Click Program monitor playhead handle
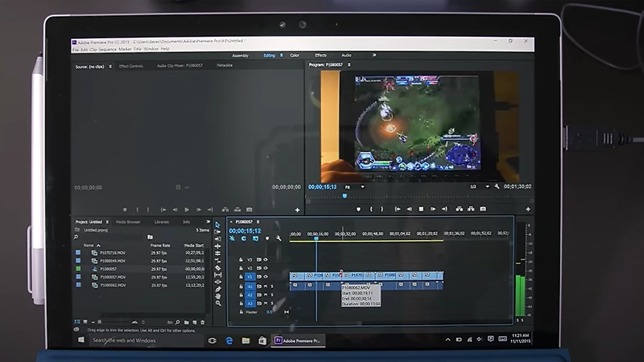The height and width of the screenshot is (362, 644). (344, 196)
